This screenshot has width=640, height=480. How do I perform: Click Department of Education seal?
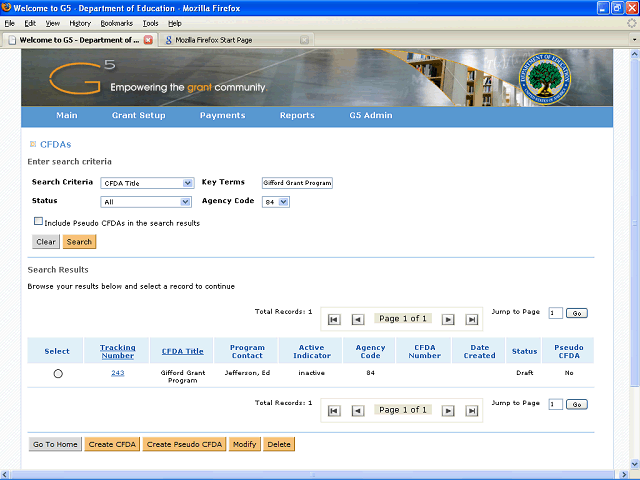(x=545, y=79)
